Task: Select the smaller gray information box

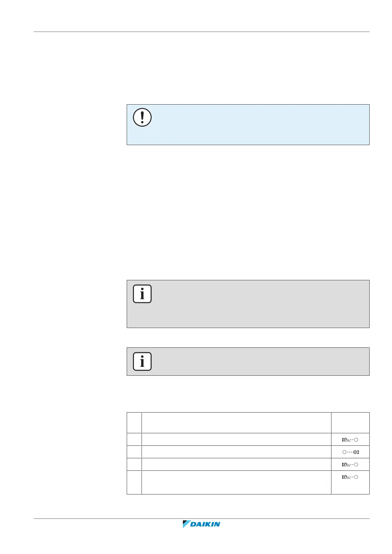Action: click(248, 362)
